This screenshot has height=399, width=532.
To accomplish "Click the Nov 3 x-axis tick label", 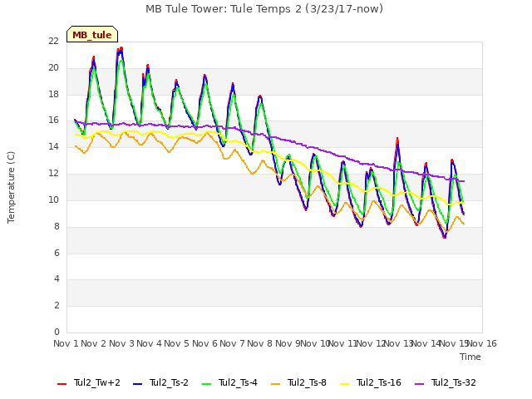I will point(121,343).
